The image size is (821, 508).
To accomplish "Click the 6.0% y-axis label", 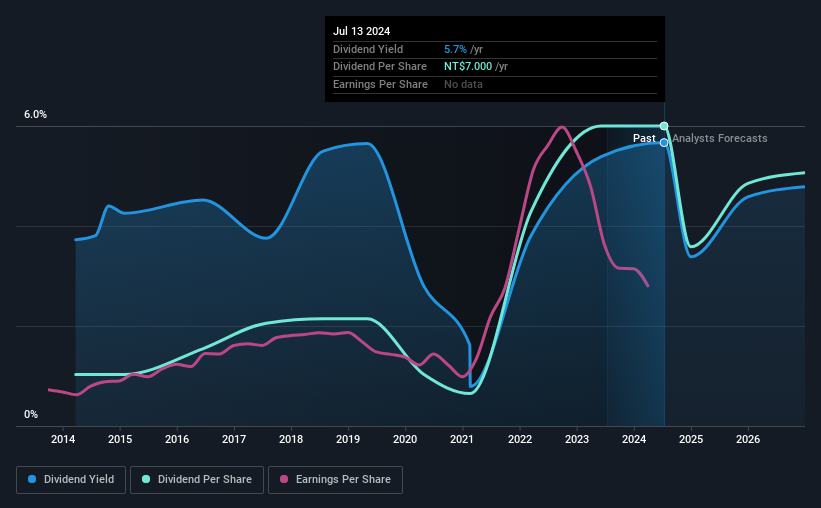I will tap(36, 115).
